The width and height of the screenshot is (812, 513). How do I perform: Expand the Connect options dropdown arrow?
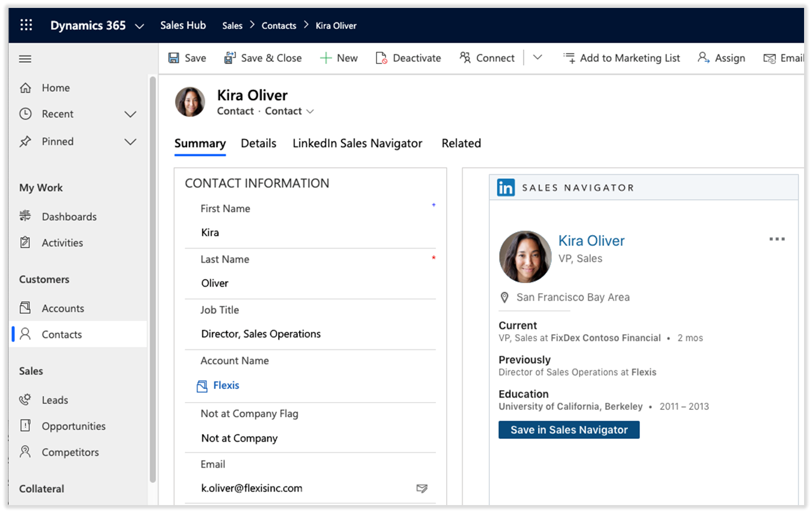[x=538, y=57]
